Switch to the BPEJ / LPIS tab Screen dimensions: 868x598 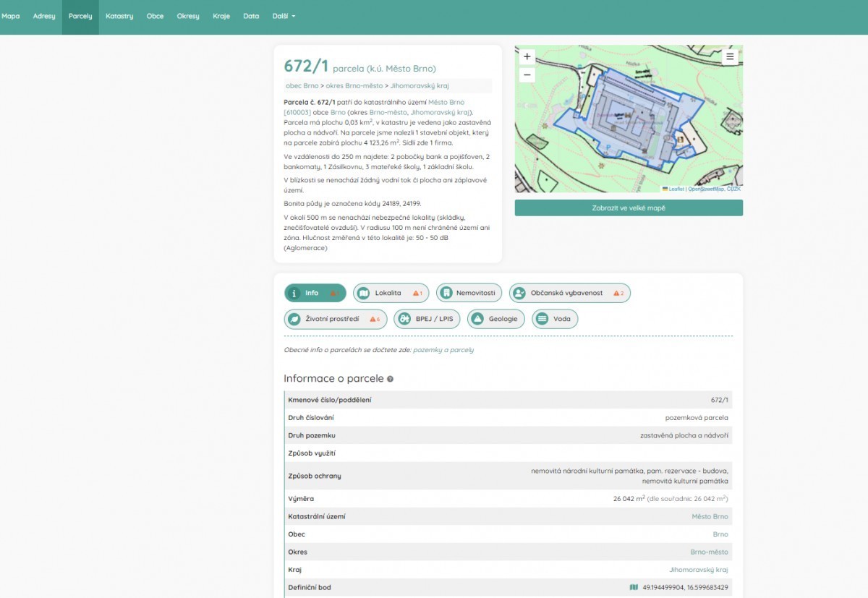tap(427, 319)
